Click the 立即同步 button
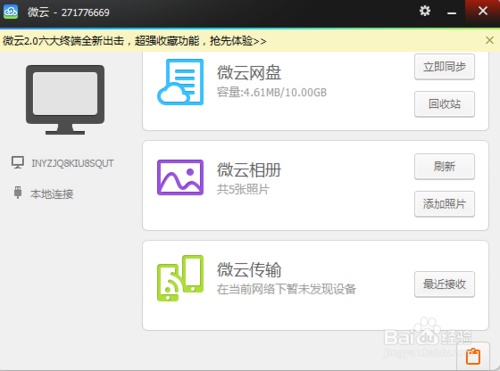 click(444, 67)
